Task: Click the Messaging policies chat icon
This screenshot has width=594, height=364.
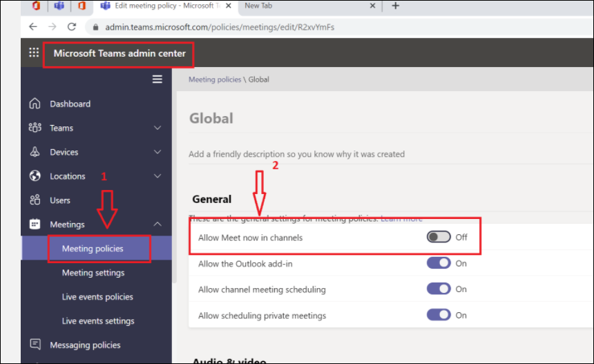Action: pyautogui.click(x=35, y=344)
